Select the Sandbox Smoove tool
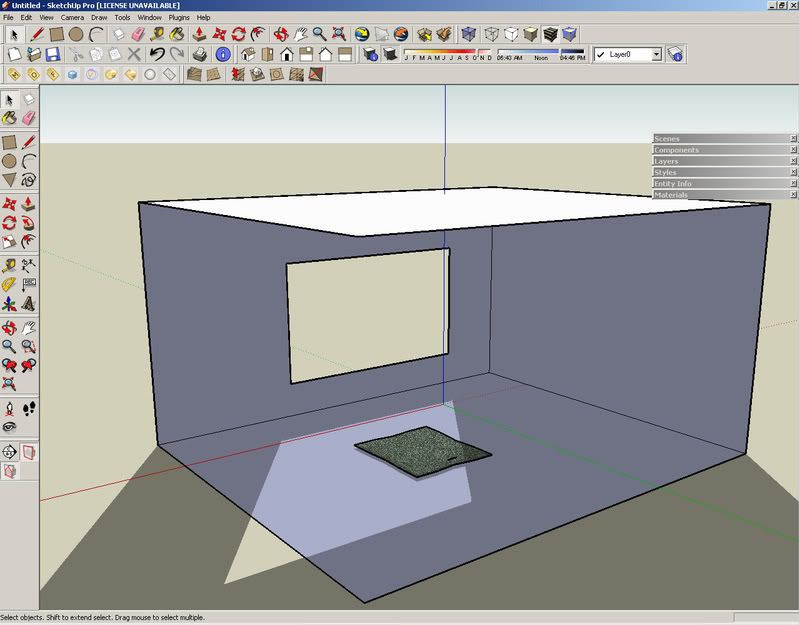 tap(238, 74)
